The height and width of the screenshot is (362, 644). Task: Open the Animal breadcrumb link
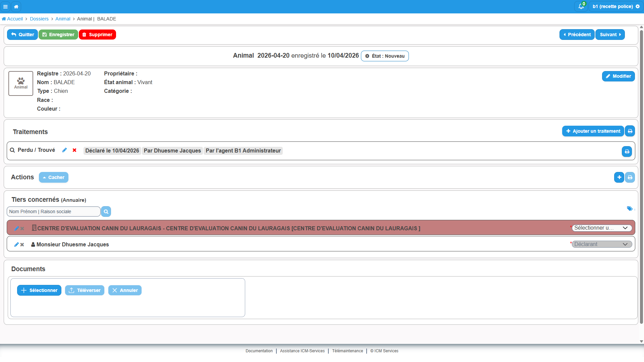[63, 19]
